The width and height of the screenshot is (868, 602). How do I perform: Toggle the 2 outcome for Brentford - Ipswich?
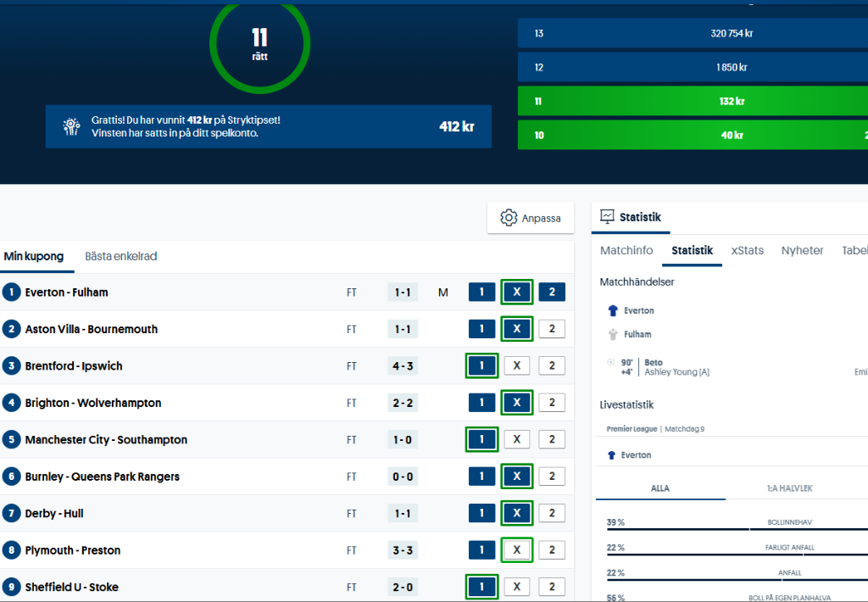click(x=551, y=366)
